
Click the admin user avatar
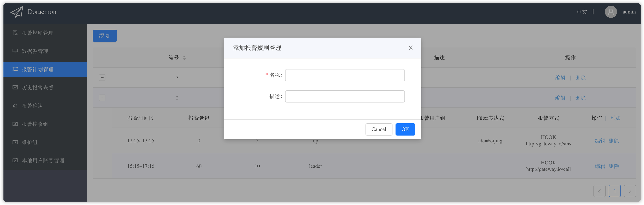[611, 12]
